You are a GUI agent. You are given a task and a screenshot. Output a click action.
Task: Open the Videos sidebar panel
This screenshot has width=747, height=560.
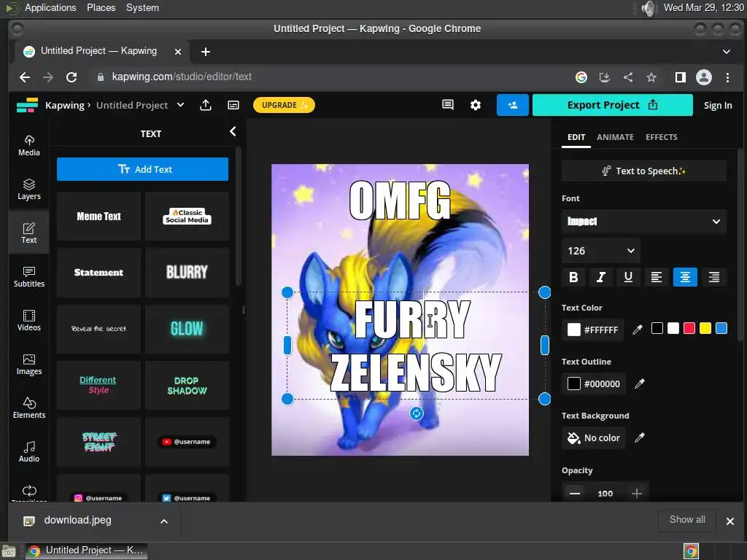[29, 321]
